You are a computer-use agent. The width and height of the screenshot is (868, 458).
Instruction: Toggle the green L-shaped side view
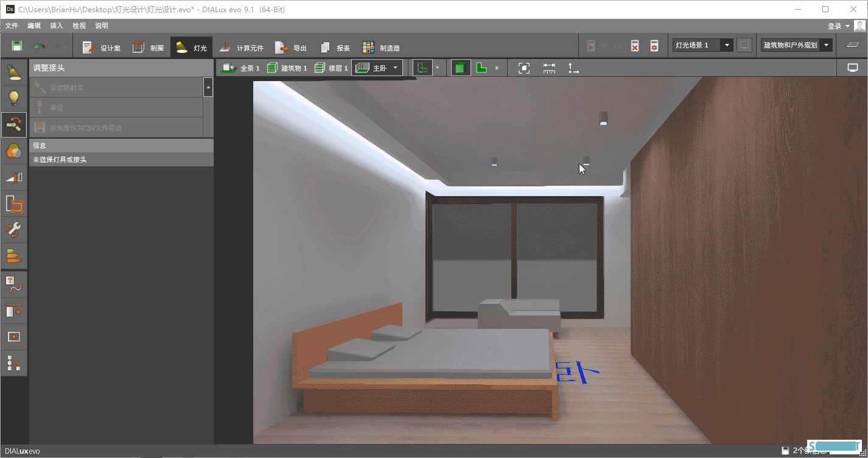click(x=481, y=68)
